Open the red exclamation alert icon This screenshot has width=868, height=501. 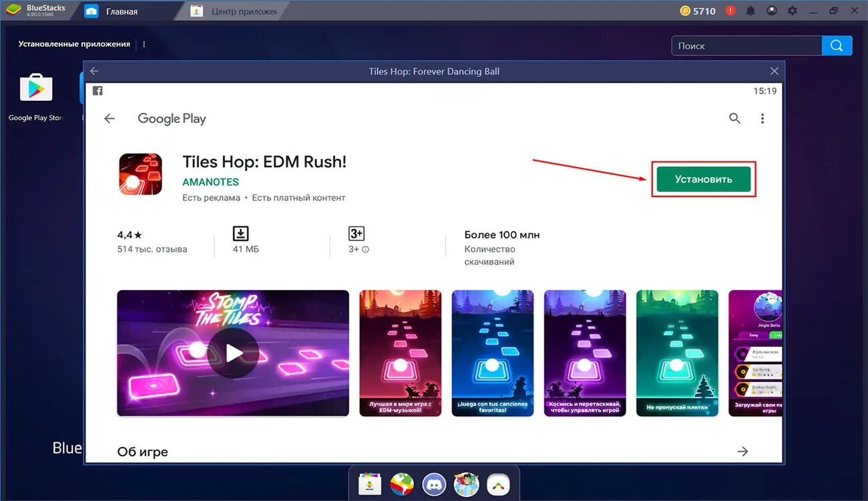coord(730,11)
